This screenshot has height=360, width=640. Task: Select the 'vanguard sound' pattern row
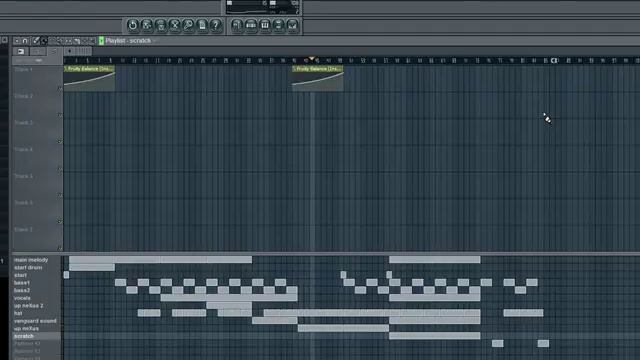pyautogui.click(x=37, y=321)
